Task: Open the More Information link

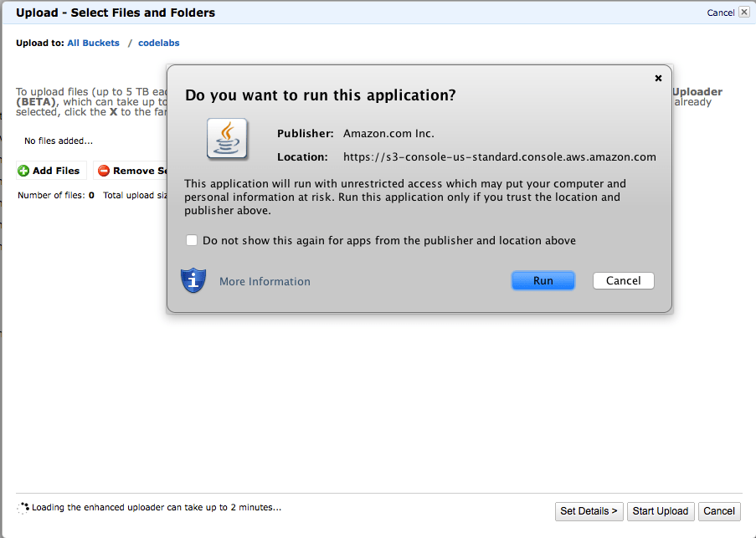Action: 265,282
